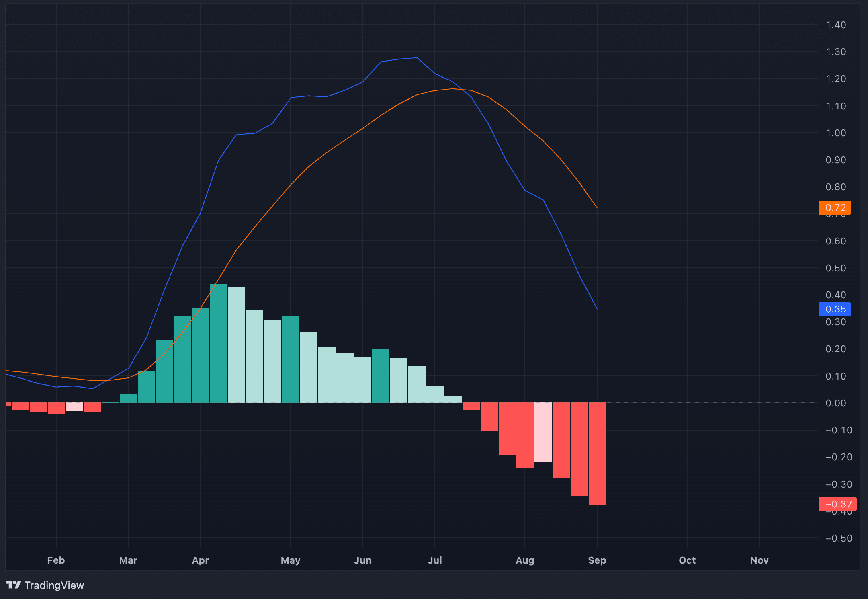Click the Nov date label on time axis

pyautogui.click(x=759, y=560)
